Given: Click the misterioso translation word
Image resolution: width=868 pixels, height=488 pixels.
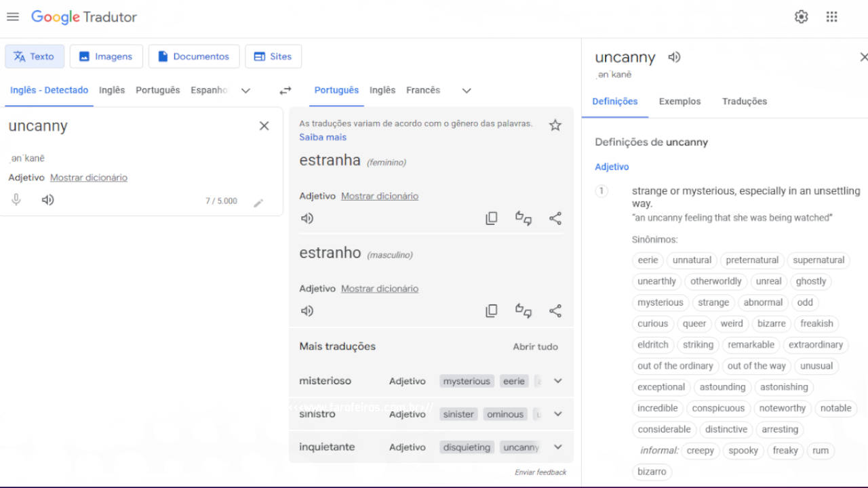Looking at the screenshot, I should coord(325,381).
